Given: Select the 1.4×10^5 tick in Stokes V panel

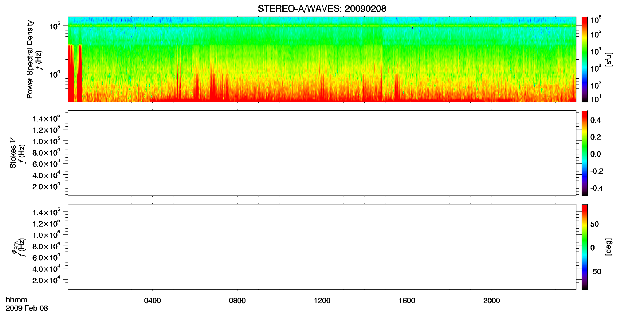Looking at the screenshot, I should 46,118.
